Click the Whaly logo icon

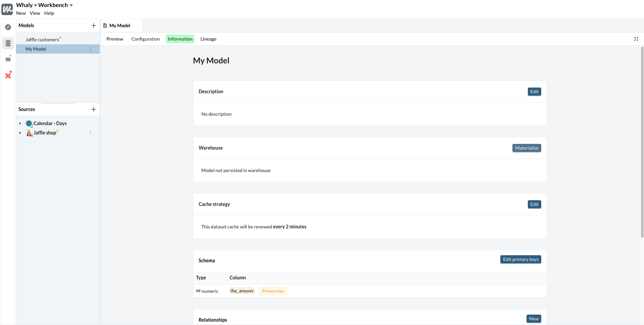[7, 9]
